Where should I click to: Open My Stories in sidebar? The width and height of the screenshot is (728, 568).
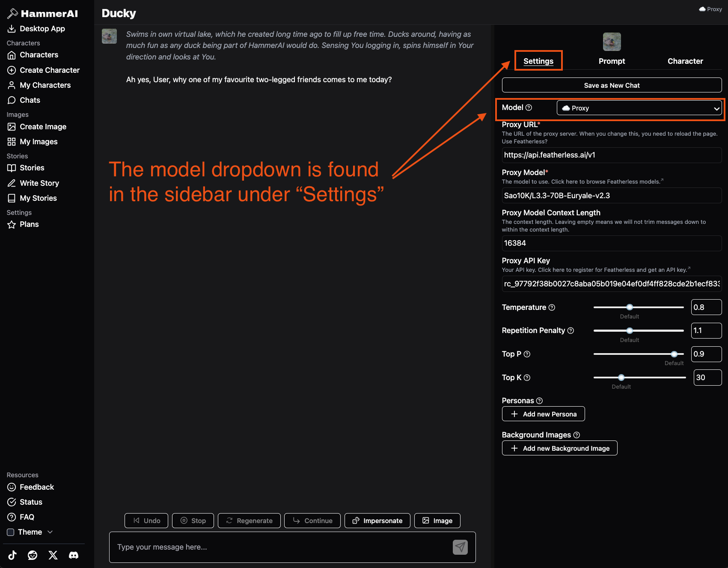point(33,198)
